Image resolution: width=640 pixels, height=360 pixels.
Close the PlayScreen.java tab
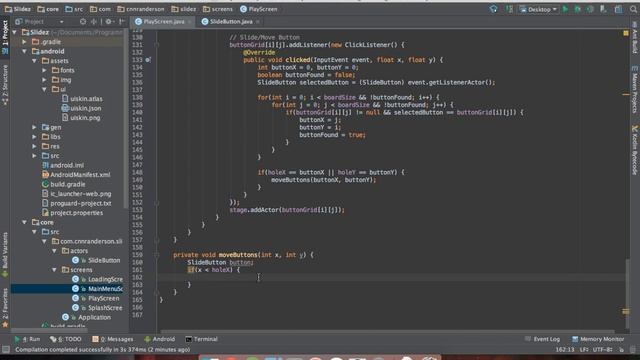coord(190,22)
